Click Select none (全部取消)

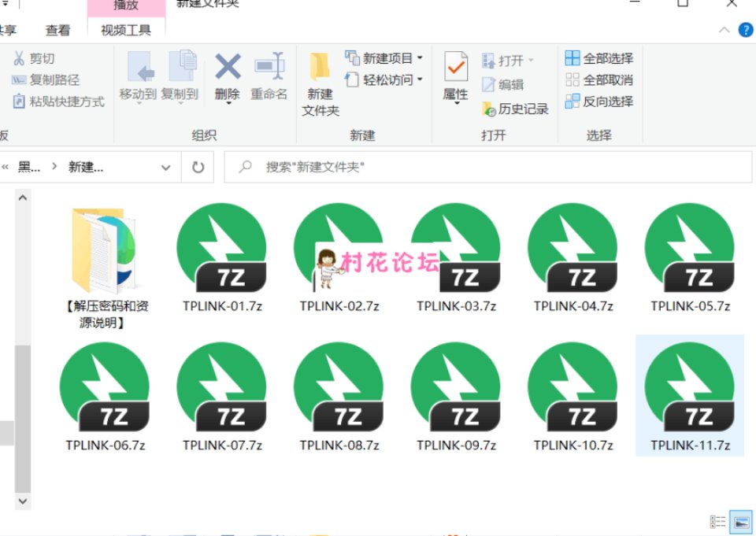598,80
